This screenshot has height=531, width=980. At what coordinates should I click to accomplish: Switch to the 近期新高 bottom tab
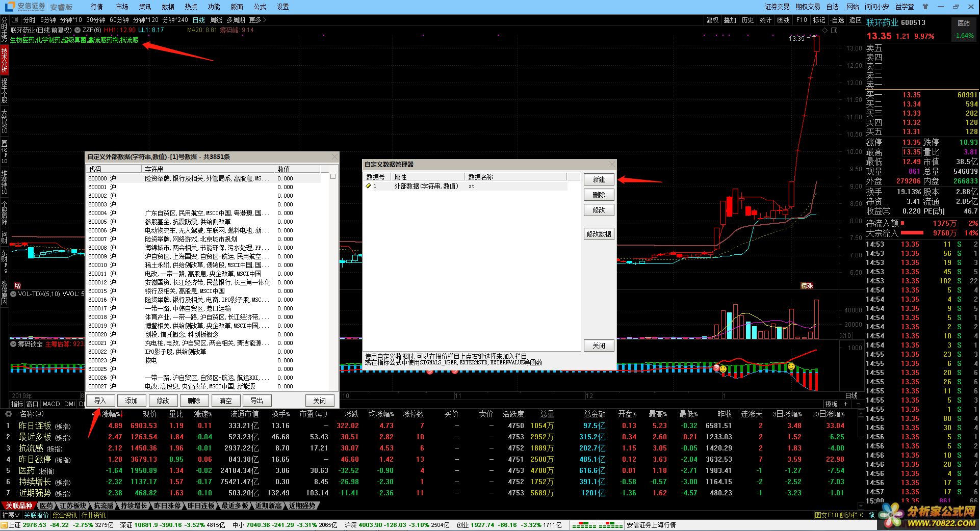point(268,506)
